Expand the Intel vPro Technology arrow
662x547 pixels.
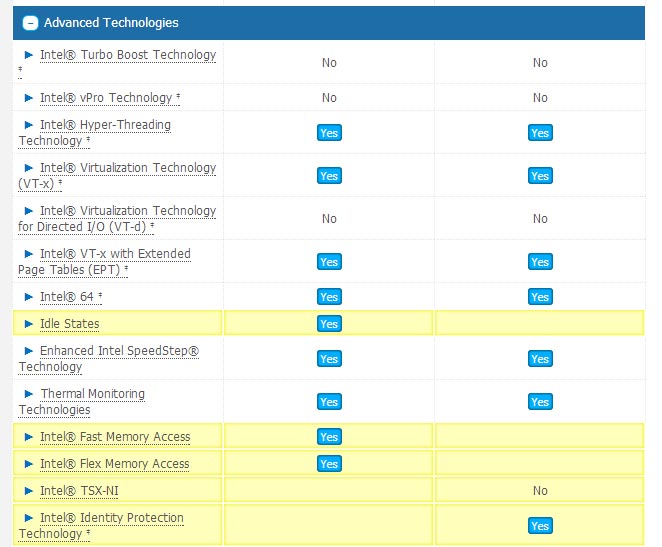pos(28,98)
